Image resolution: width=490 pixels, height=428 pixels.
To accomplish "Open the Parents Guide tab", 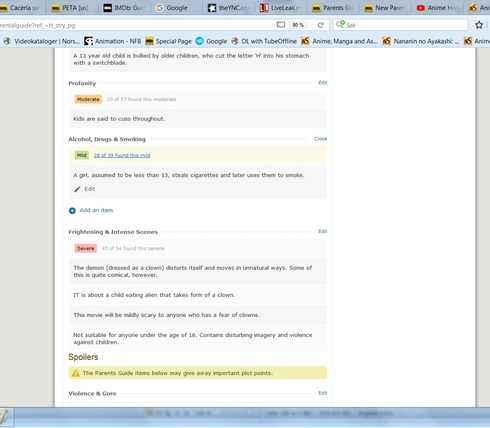I will point(332,8).
